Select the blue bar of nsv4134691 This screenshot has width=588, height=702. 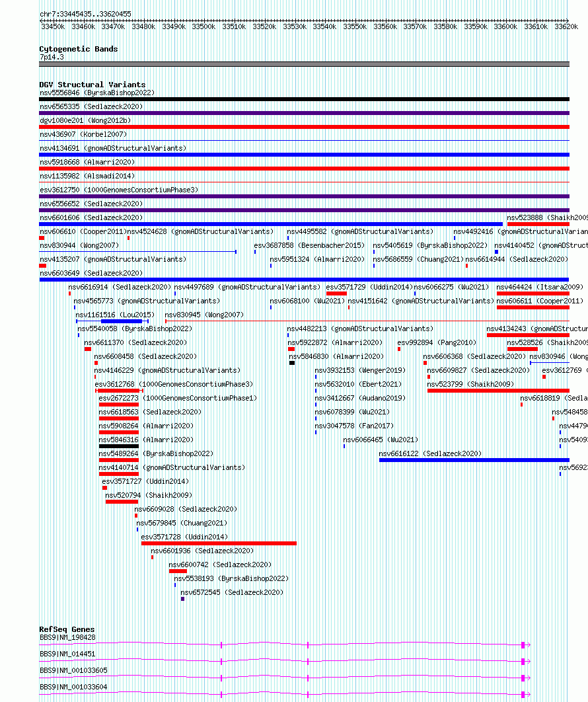[x=305, y=155]
